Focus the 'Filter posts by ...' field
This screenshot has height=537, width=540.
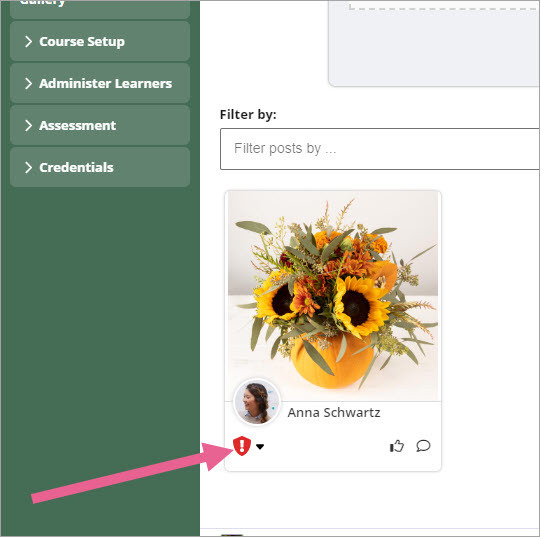coord(380,149)
